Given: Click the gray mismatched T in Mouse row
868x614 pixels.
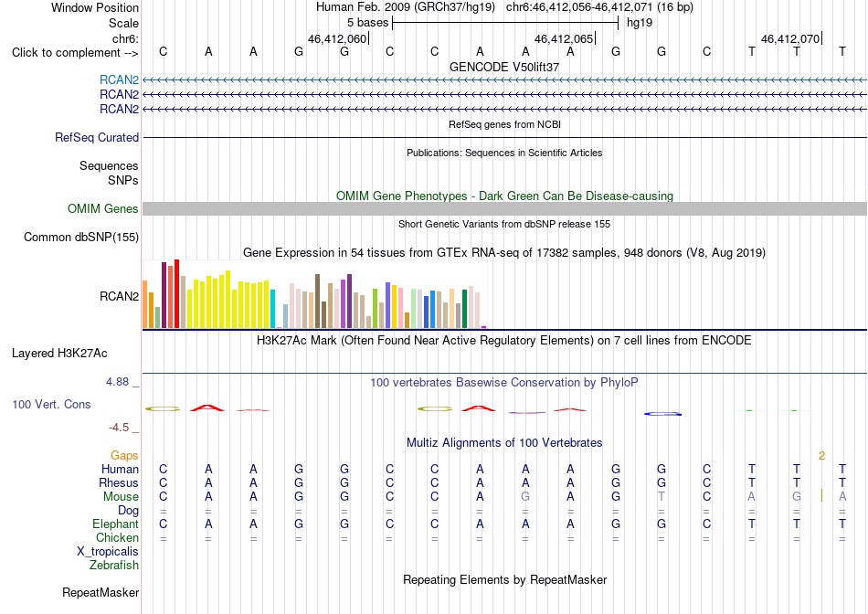Looking at the screenshot, I should click(661, 497).
